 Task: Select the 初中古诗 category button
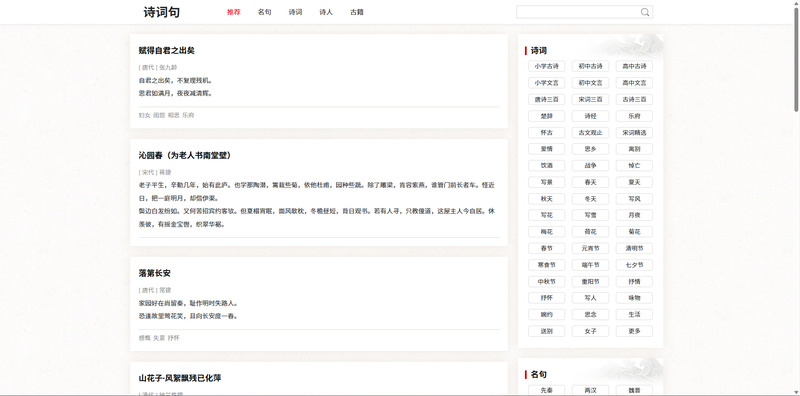(590, 66)
